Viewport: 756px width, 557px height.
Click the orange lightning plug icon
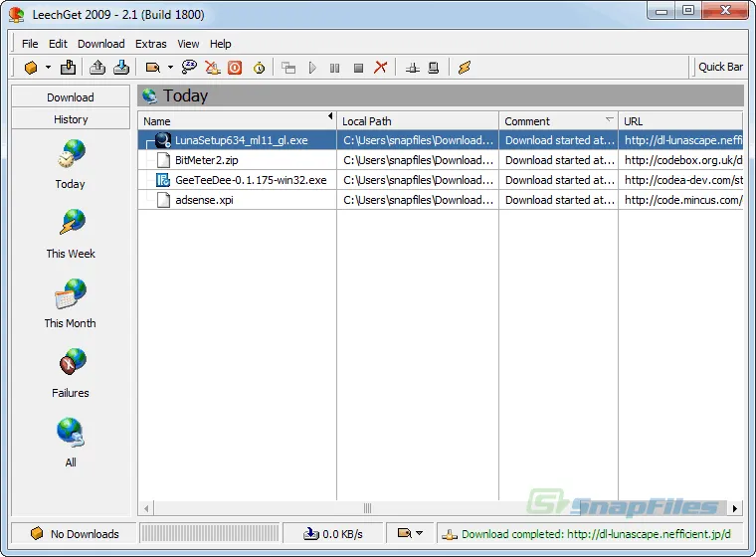[465, 68]
